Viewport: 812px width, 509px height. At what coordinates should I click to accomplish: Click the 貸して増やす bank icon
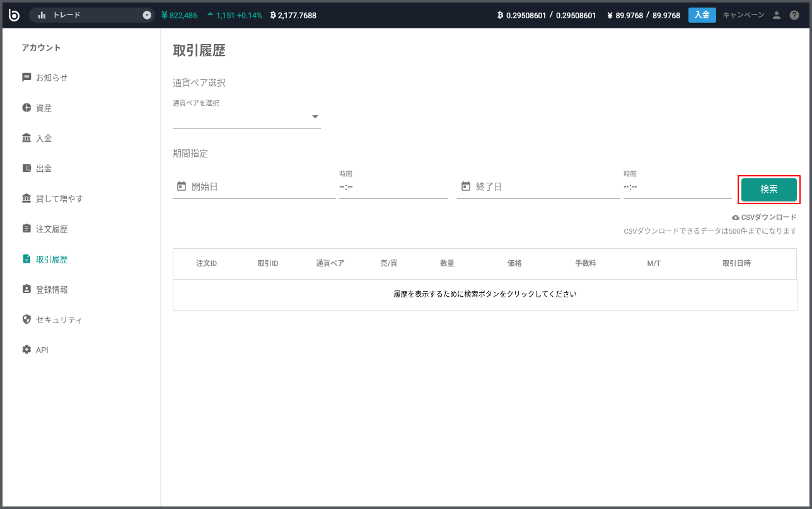tap(26, 198)
